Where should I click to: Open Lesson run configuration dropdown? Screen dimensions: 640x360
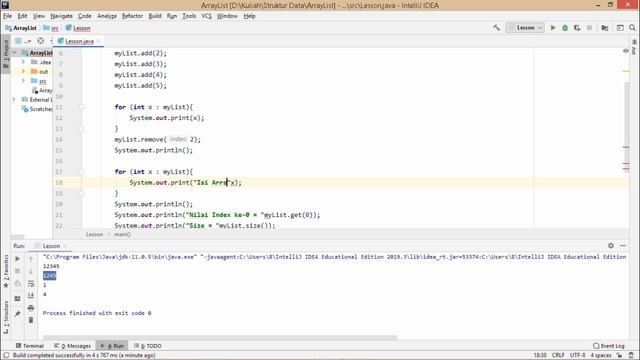click(525, 28)
